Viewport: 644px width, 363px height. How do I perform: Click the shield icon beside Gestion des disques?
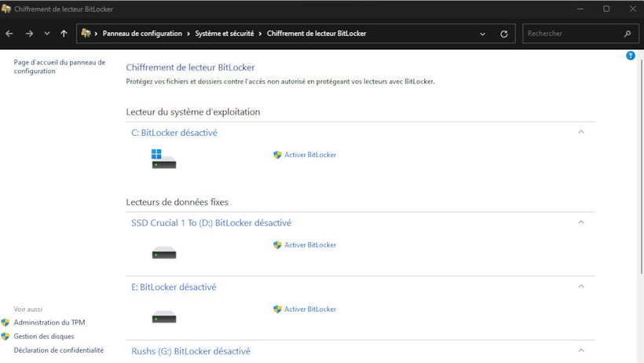[x=5, y=336]
